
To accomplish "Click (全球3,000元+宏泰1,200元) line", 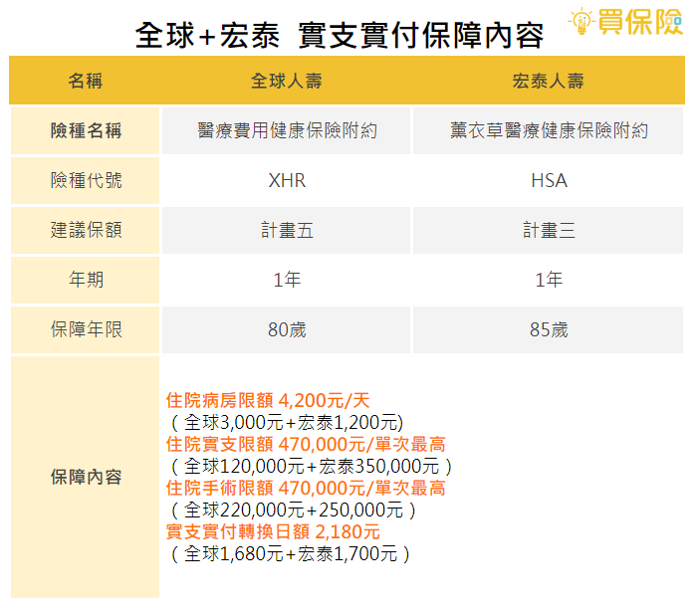I will click(288, 423).
